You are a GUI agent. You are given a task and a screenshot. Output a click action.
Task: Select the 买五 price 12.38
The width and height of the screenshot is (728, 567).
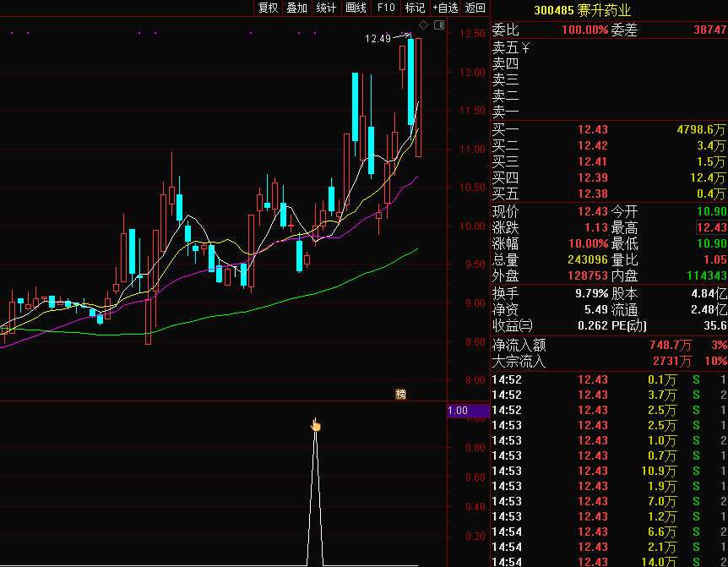(592, 194)
